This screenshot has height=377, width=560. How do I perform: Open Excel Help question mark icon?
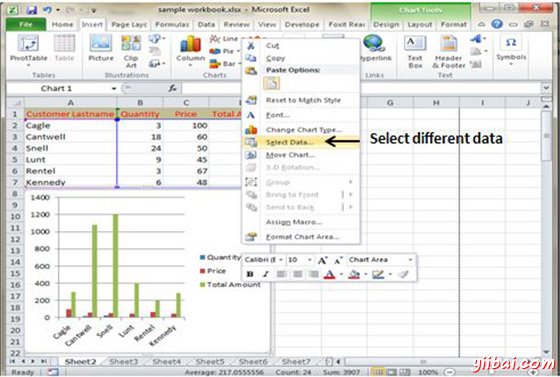point(496,24)
